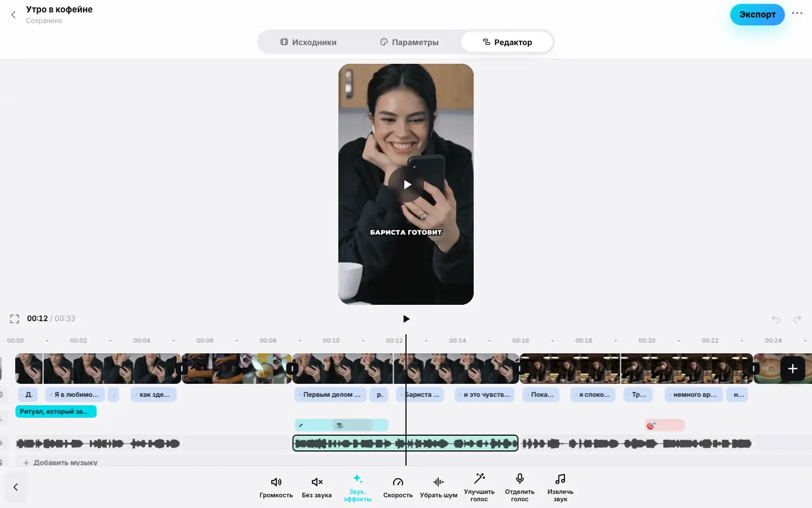Open the Громкость volume tool

click(276, 488)
